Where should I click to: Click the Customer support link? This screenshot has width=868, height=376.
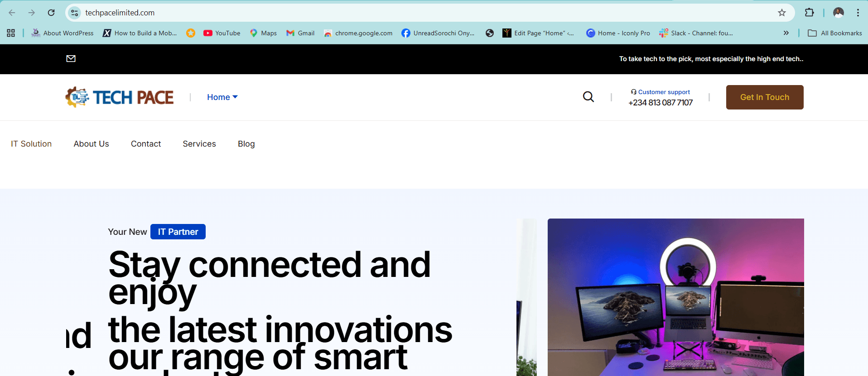click(x=661, y=92)
